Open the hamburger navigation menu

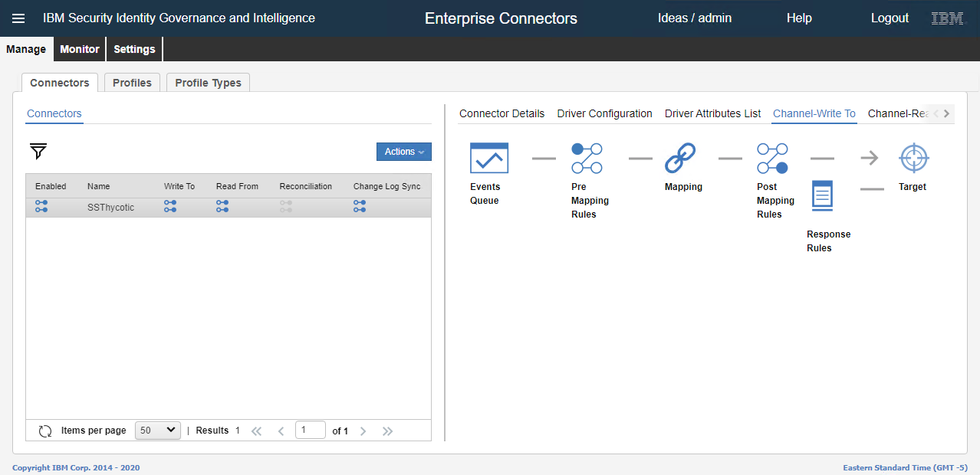(x=18, y=18)
